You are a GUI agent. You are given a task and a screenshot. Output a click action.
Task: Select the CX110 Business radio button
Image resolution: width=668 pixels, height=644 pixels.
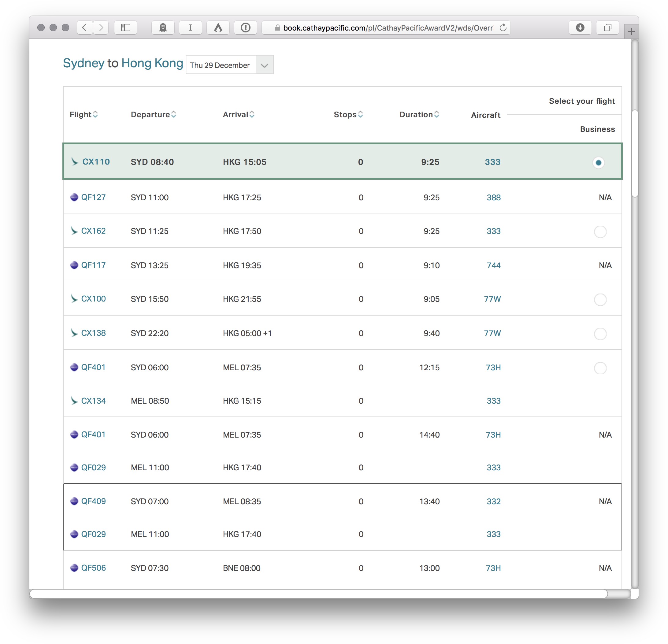tap(599, 163)
